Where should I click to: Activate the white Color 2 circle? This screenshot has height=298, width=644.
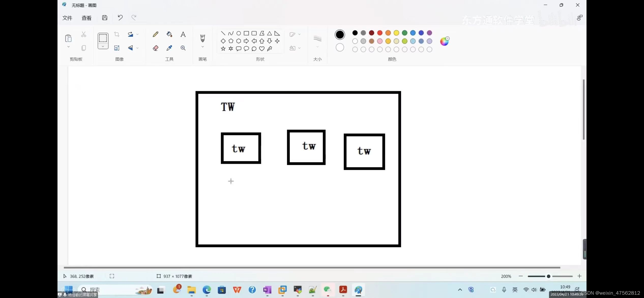click(x=340, y=47)
